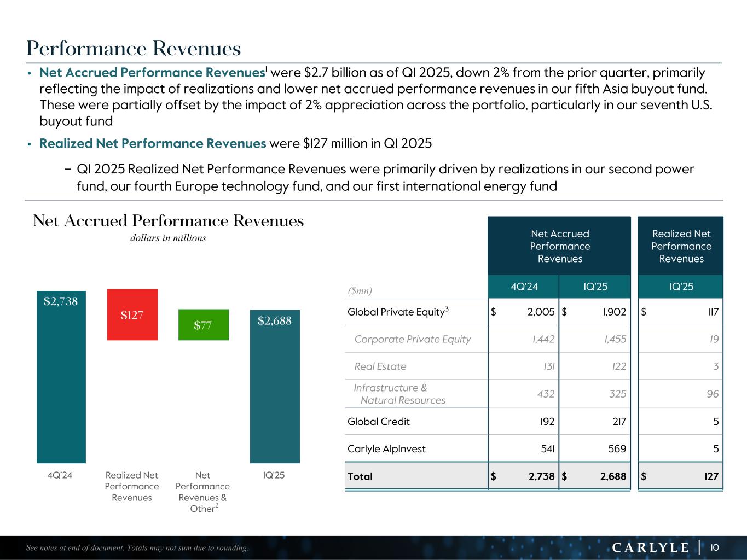Click the "1Q'25" chart axis label

click(x=274, y=475)
